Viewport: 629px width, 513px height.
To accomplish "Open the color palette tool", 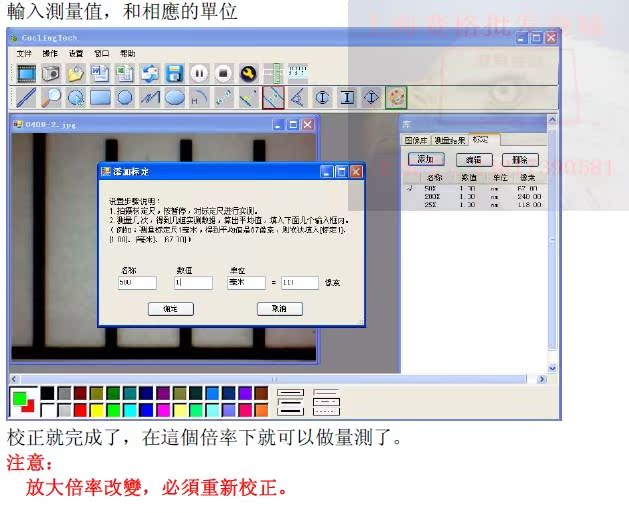I will click(x=396, y=97).
